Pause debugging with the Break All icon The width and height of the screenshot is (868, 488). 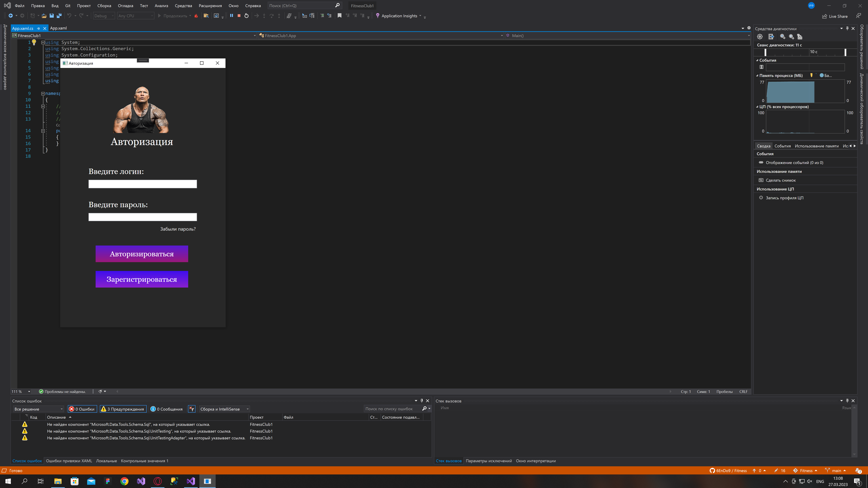tap(231, 15)
